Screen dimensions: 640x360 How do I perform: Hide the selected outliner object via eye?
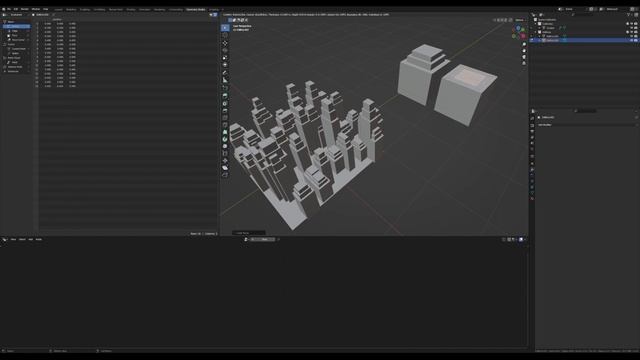tap(631, 40)
